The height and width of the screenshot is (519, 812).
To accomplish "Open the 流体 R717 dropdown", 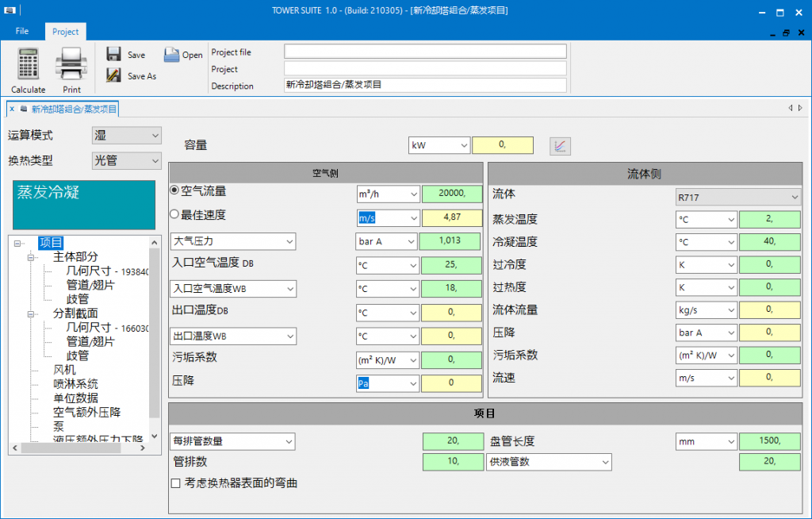I will pos(737,198).
